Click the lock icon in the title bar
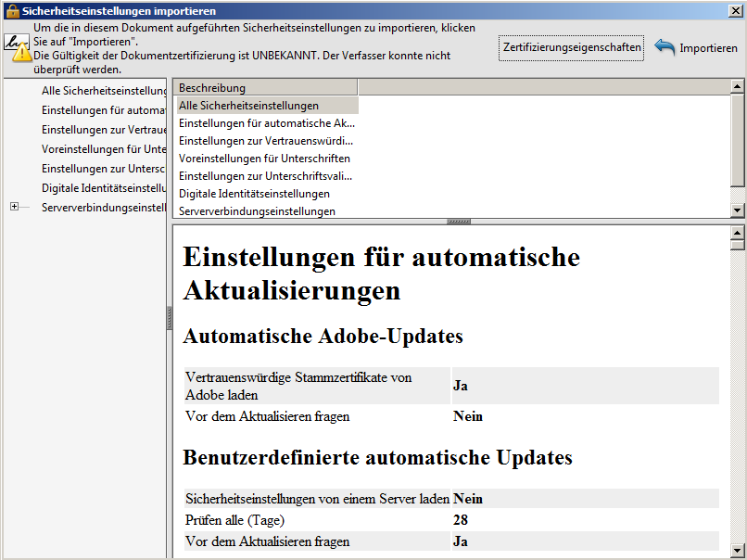 tap(11, 10)
